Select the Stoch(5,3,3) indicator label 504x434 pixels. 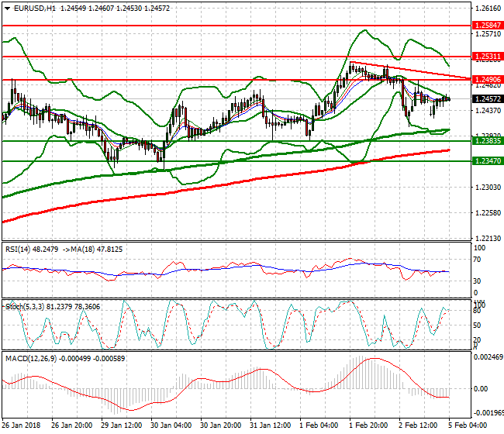point(53,307)
